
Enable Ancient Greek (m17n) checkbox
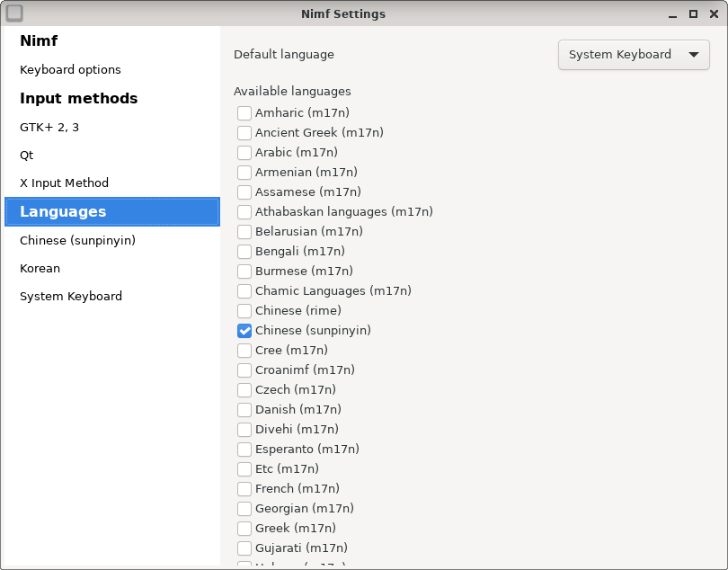coord(244,133)
